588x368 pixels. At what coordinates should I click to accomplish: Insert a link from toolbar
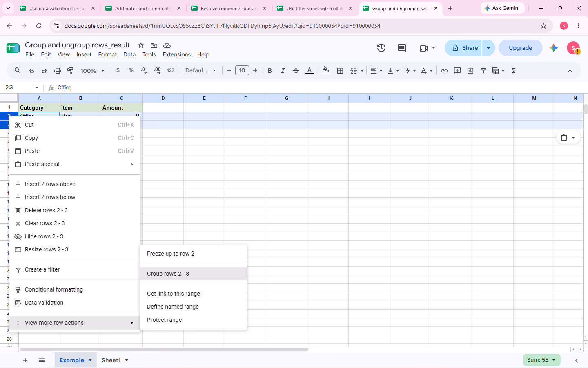(x=444, y=71)
